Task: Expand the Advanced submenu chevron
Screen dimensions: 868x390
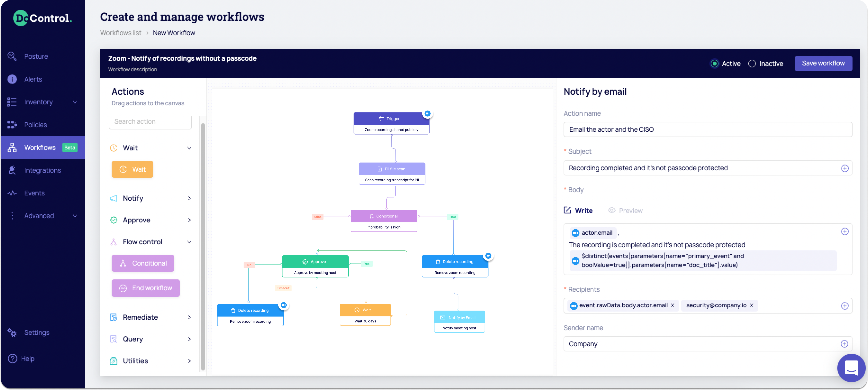Action: [75, 216]
